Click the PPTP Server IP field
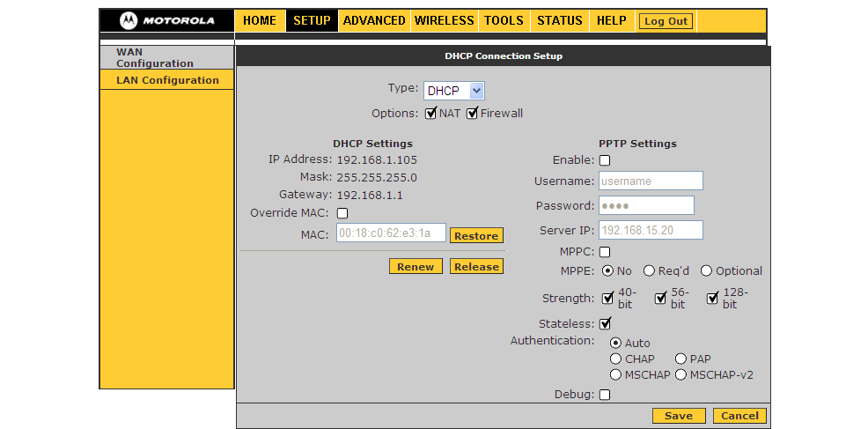The height and width of the screenshot is (429, 868). [651, 231]
